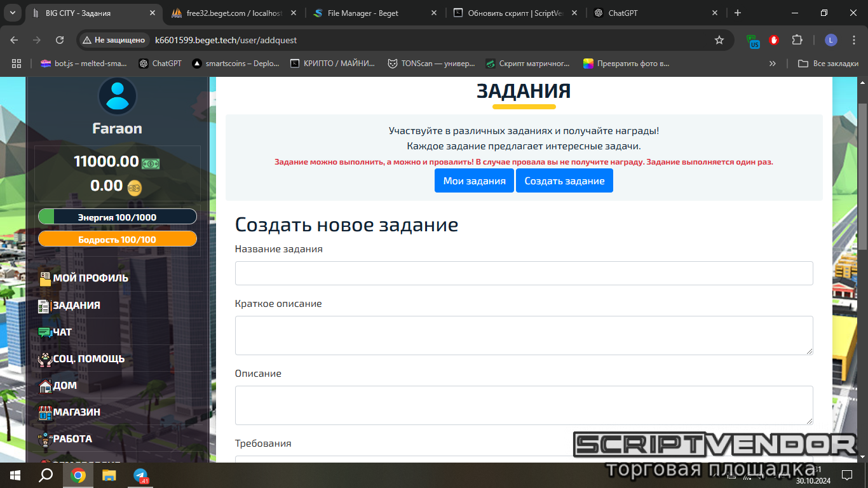Open a new browser tab

(738, 13)
